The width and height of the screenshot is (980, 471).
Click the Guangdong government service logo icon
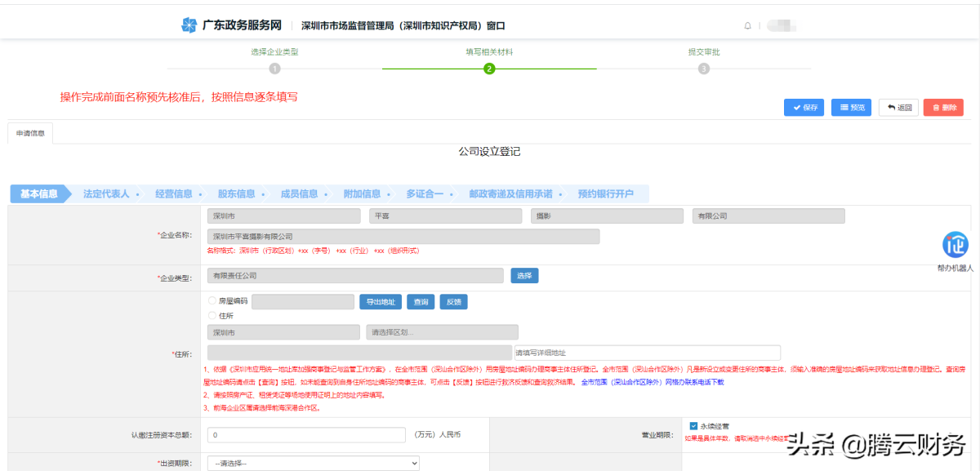189,25
